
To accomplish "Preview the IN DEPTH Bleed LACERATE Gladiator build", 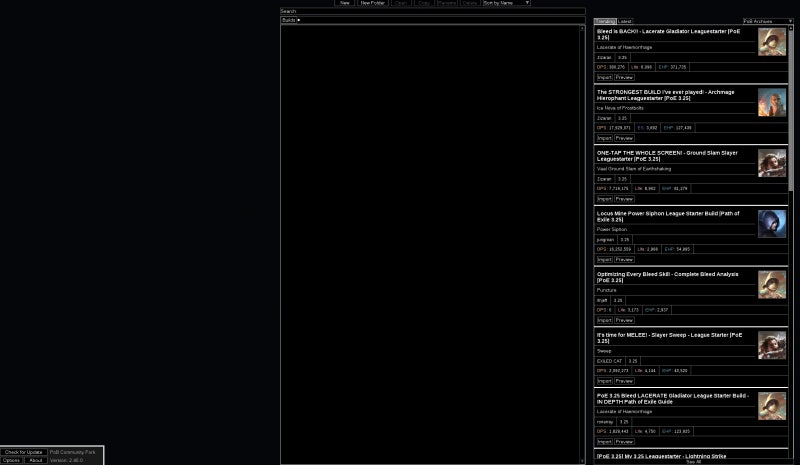I will pyautogui.click(x=624, y=442).
